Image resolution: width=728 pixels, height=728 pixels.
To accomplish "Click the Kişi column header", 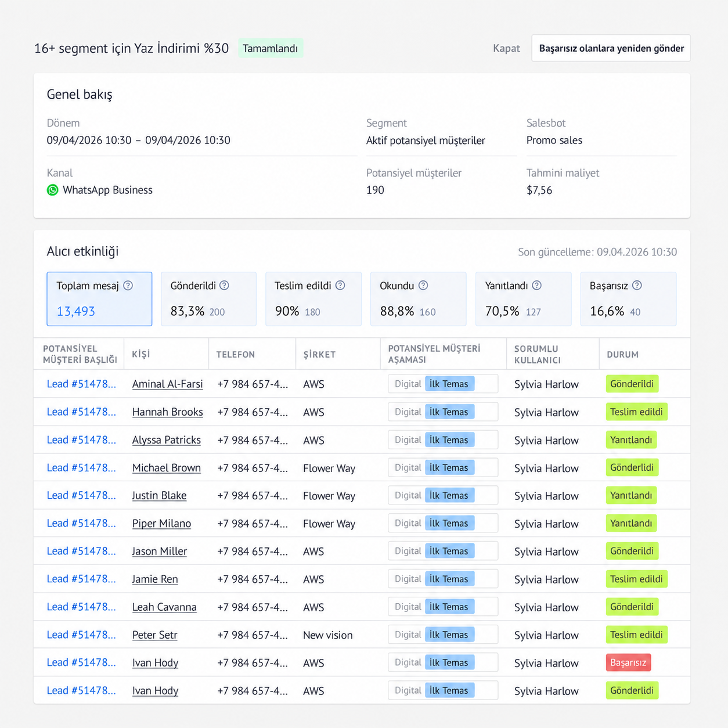I will (x=141, y=354).
